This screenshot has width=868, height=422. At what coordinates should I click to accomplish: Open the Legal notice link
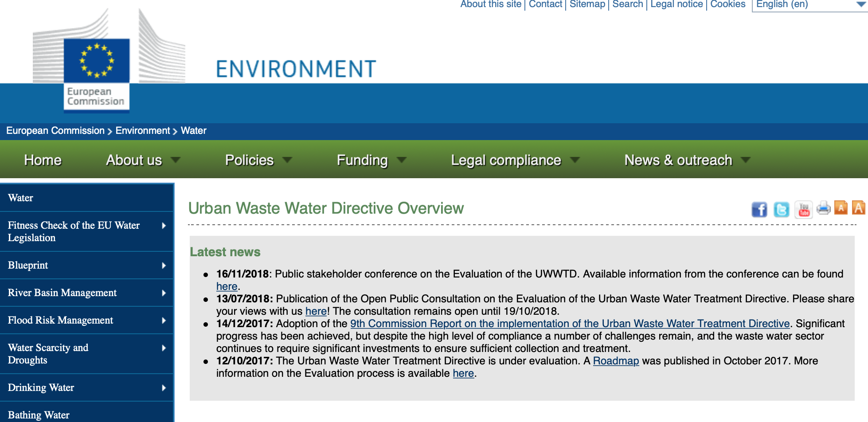tap(676, 4)
